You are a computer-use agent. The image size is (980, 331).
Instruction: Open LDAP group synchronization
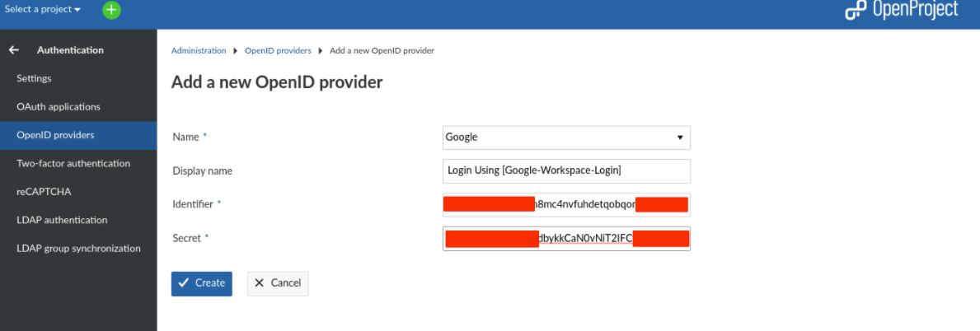[x=78, y=249]
